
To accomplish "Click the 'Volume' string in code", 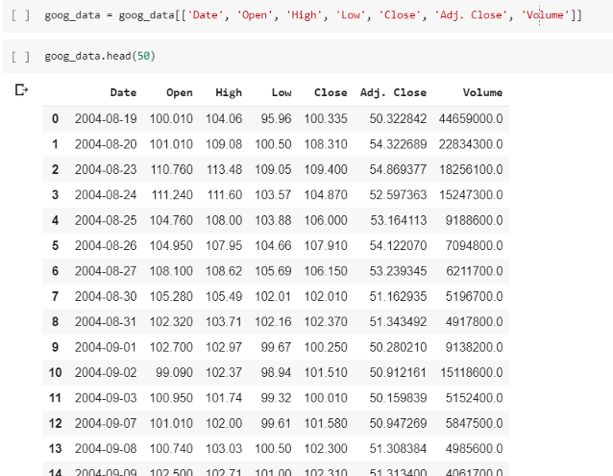I will (545, 15).
